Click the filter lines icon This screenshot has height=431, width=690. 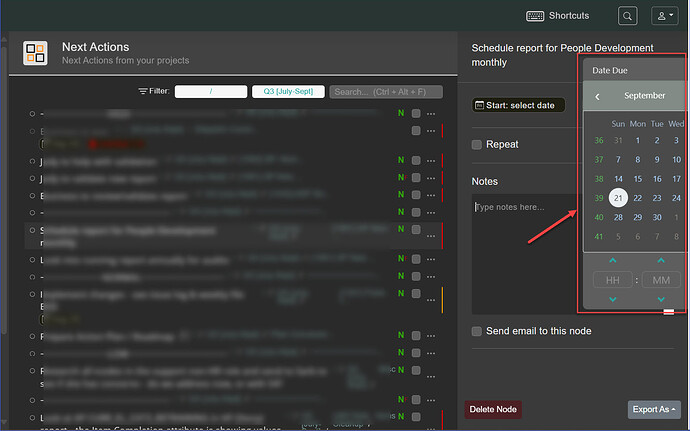point(143,92)
